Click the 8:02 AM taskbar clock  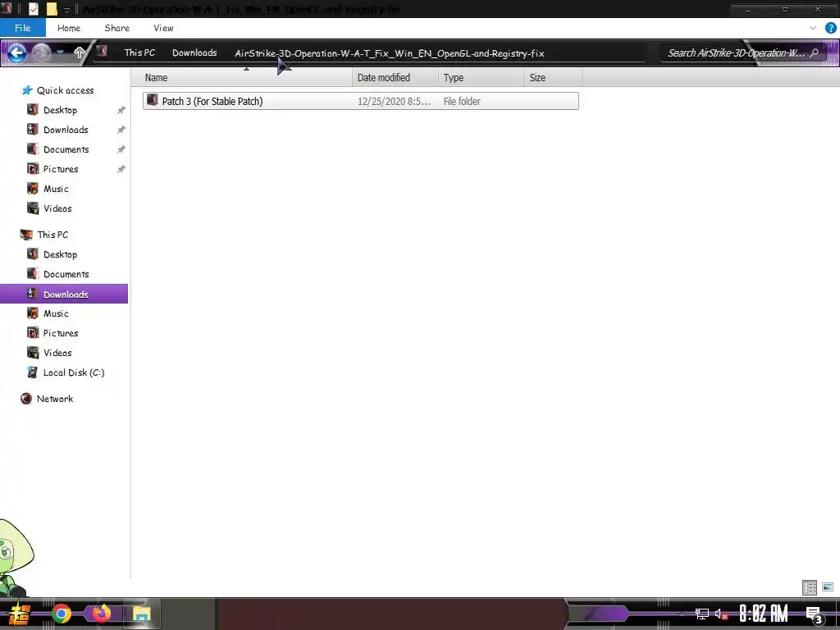pyautogui.click(x=764, y=614)
